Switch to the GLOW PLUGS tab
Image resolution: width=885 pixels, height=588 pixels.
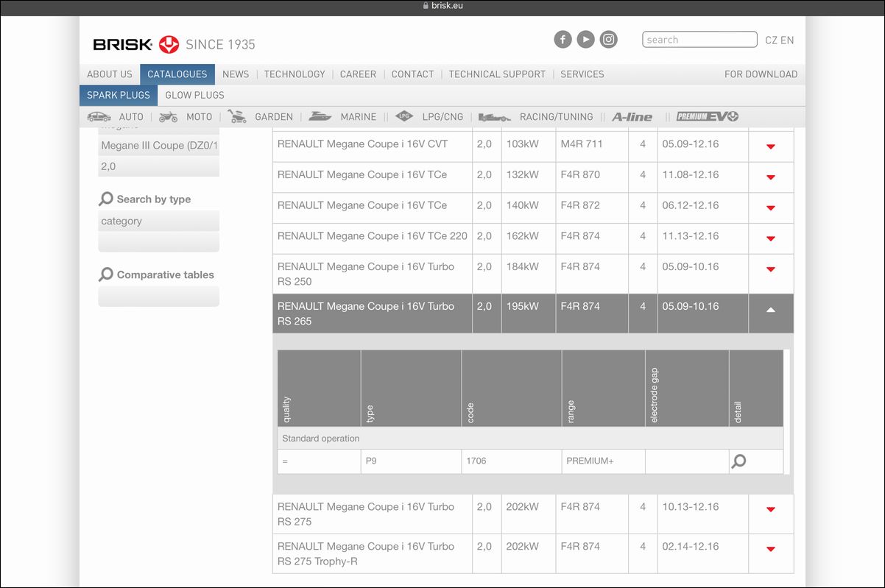[194, 95]
